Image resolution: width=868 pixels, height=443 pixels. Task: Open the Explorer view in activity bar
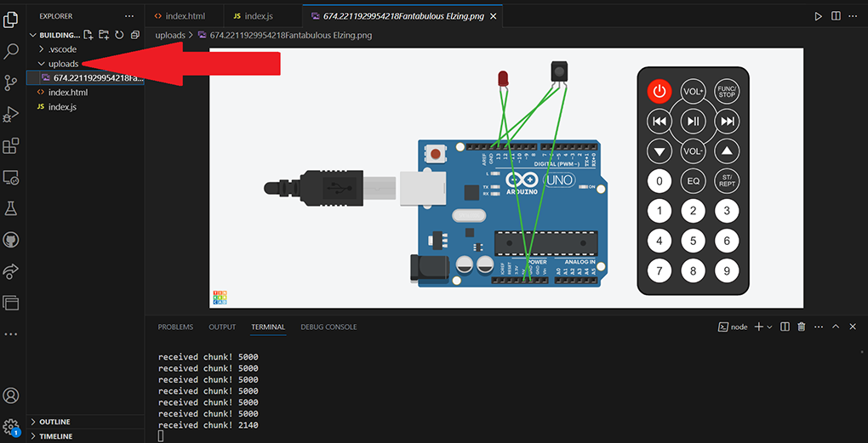[10, 20]
